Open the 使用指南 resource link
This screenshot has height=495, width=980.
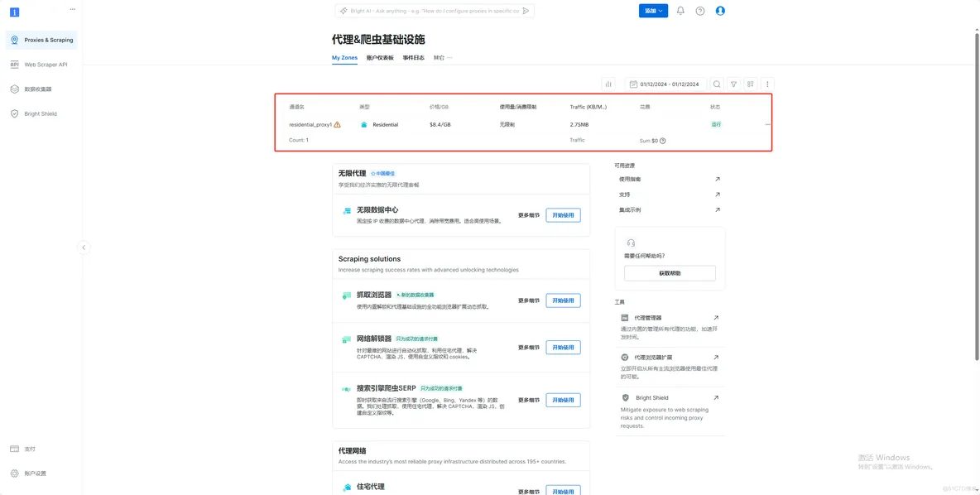[670, 179]
